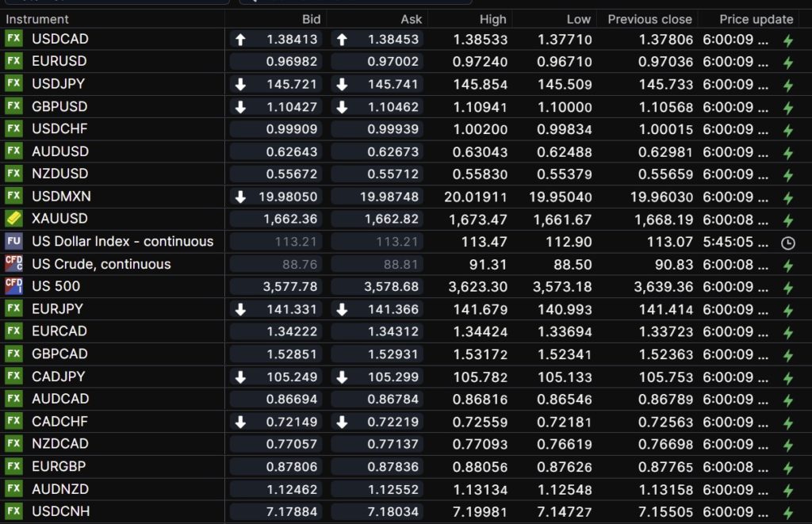This screenshot has height=524, width=812.
Task: Click the lightning icon in the USDCNH row
Action: click(x=787, y=513)
